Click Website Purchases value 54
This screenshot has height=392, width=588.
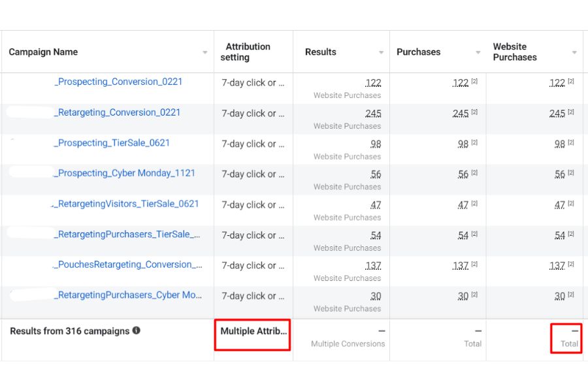pos(559,235)
